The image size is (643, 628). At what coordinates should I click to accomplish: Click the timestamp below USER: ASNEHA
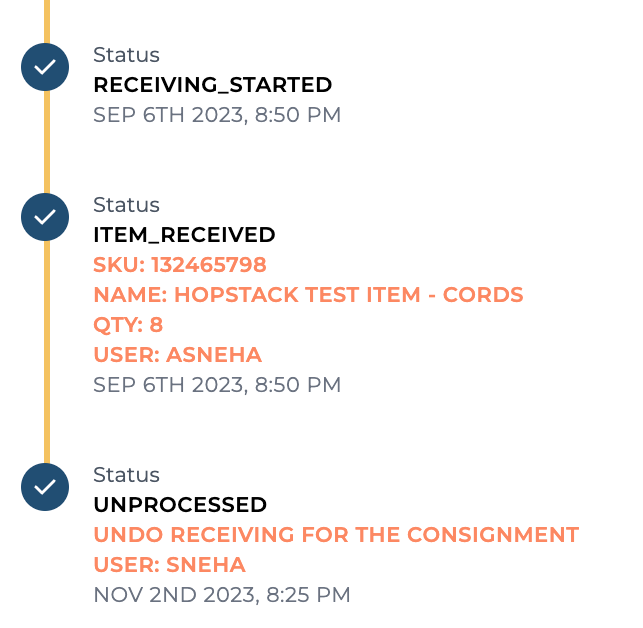[217, 385]
